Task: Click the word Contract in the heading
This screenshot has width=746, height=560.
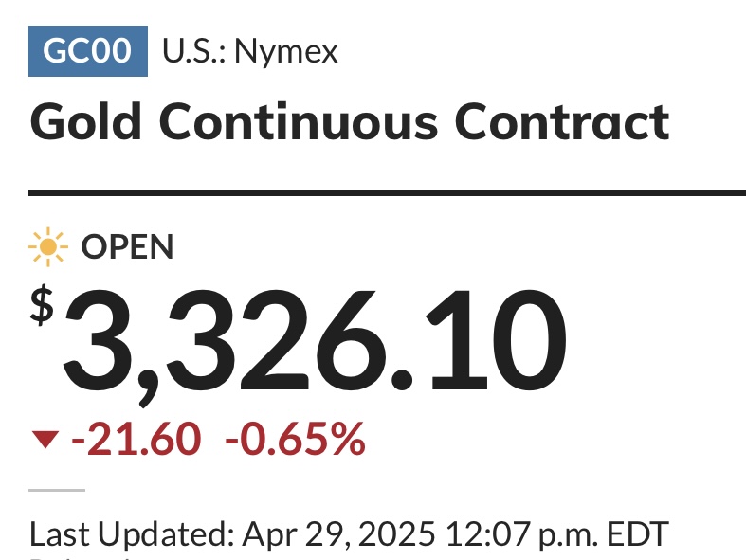Action: point(562,122)
